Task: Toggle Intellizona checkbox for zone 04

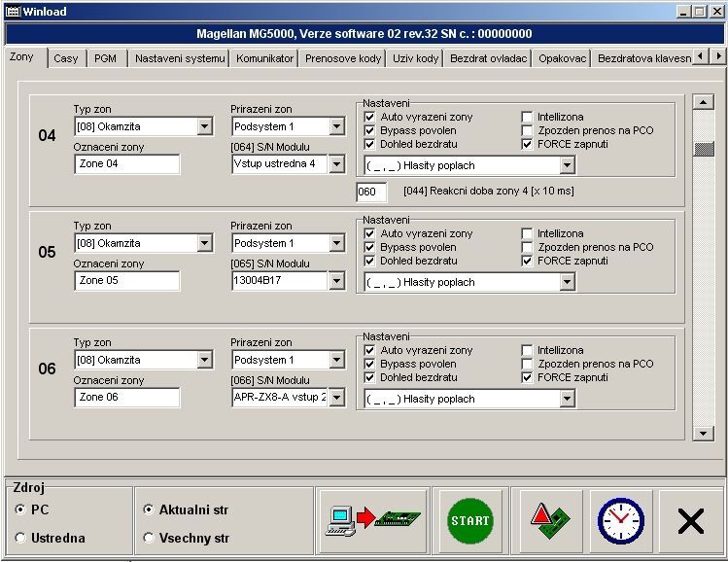Action: [x=528, y=118]
